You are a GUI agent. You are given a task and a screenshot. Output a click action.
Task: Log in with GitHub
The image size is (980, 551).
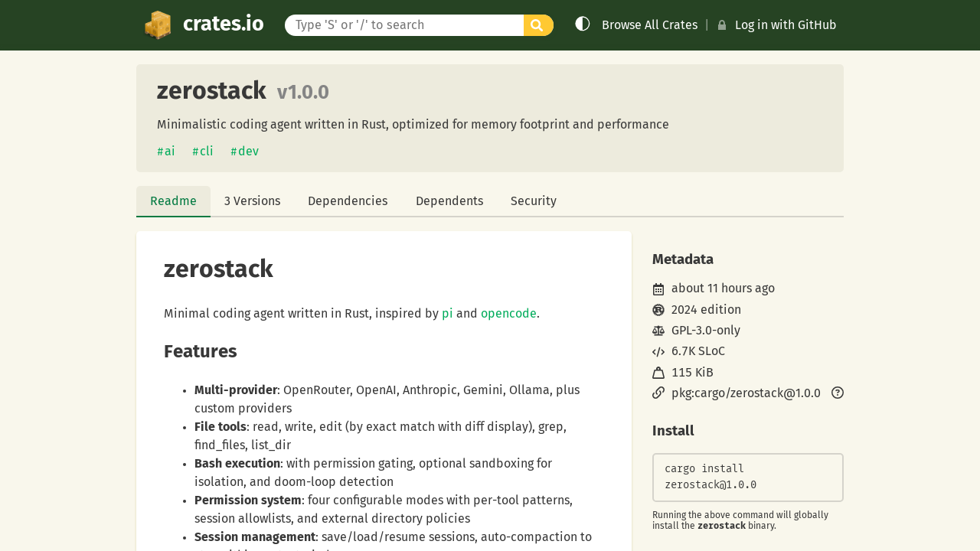[786, 25]
